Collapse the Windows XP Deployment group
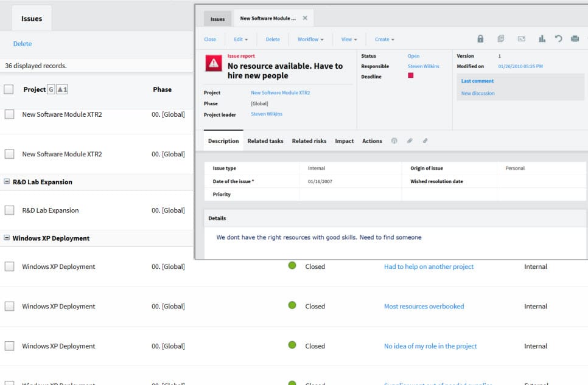Viewport: 588px width, 385px height. point(7,238)
